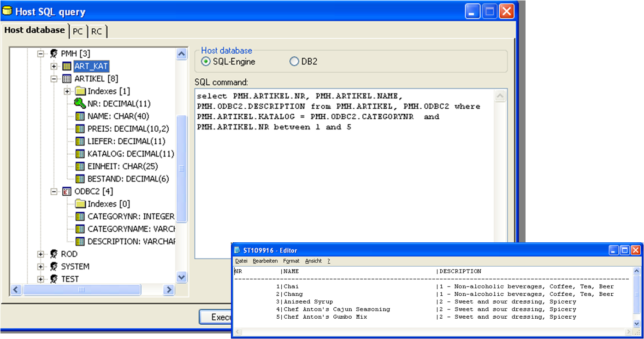Image resolution: width=644 pixels, height=339 pixels.
Task: Open the Format menu in Editor
Action: coord(291,261)
